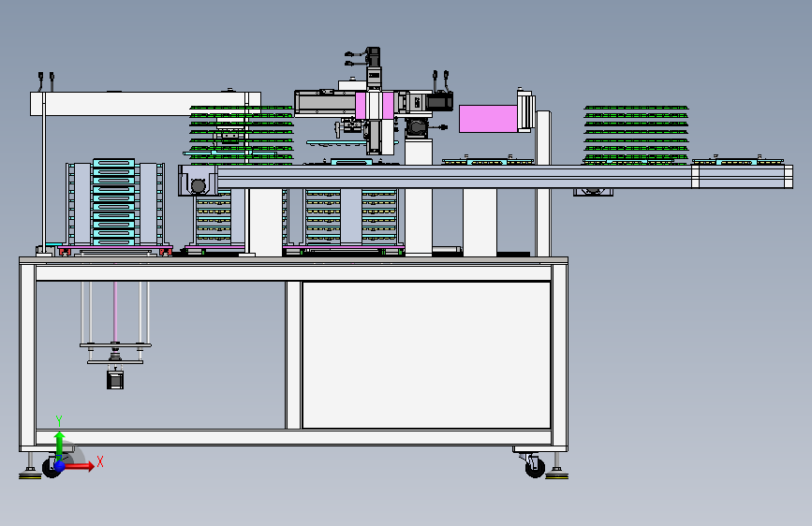
Task: Select the stepper motor hanging under the table
Action: tap(115, 378)
